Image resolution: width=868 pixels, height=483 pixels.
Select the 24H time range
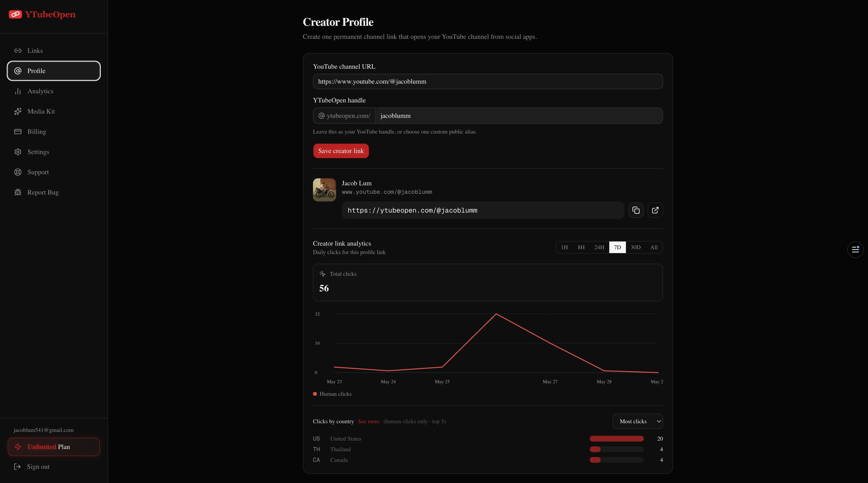tap(599, 247)
